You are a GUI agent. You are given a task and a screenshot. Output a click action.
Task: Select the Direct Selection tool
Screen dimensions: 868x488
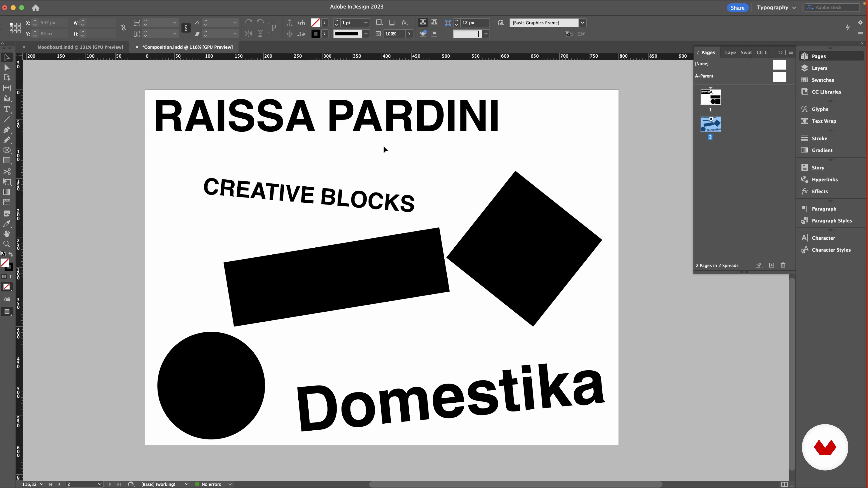6,68
